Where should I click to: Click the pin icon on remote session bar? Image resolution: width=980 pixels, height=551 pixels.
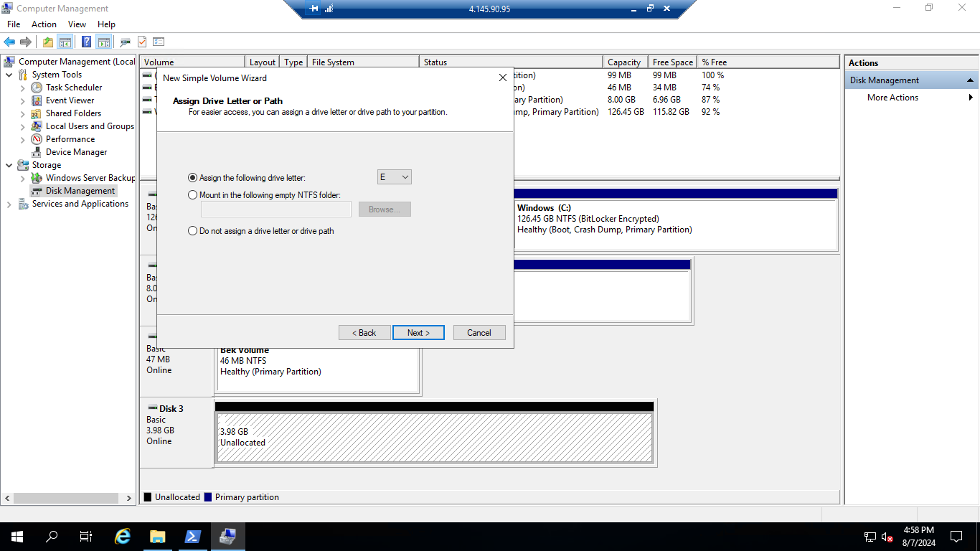point(314,9)
